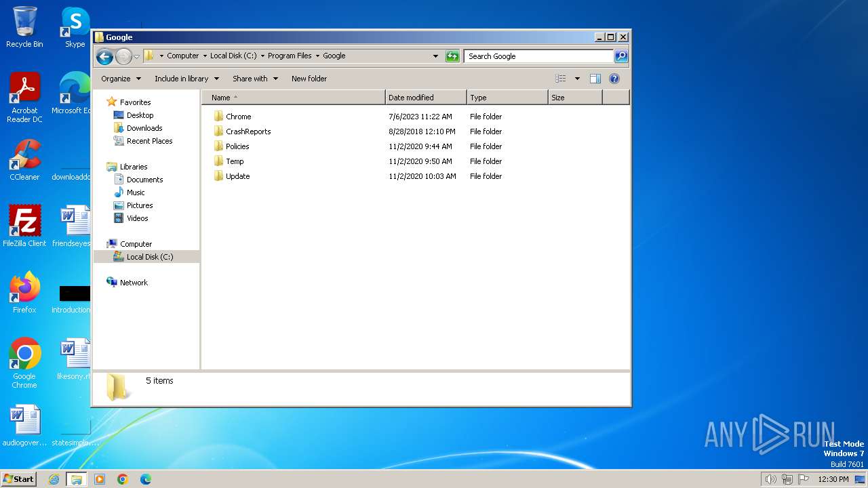Select Local Disk (C:) in navigation pane
Screen dimensions: 868x488
click(146, 257)
